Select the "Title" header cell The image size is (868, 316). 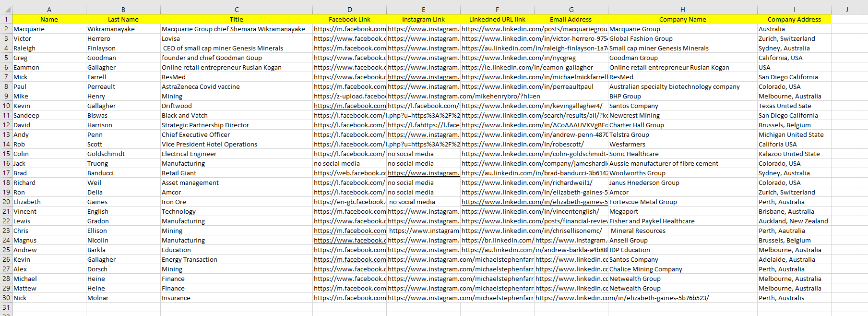pyautogui.click(x=237, y=19)
